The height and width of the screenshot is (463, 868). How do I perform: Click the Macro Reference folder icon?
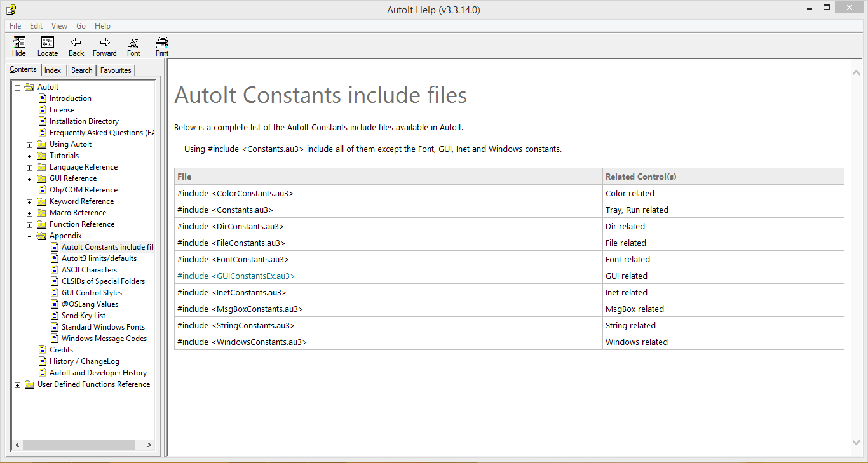pos(41,213)
